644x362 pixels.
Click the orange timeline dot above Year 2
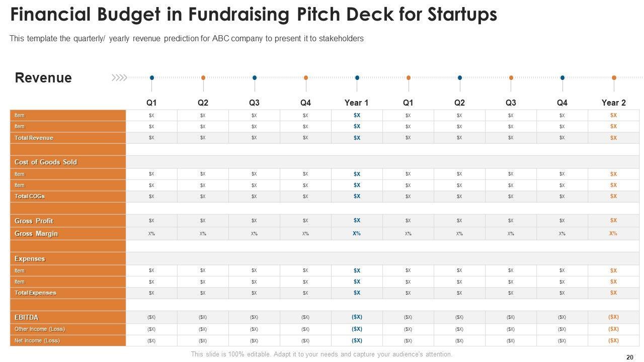coord(614,78)
